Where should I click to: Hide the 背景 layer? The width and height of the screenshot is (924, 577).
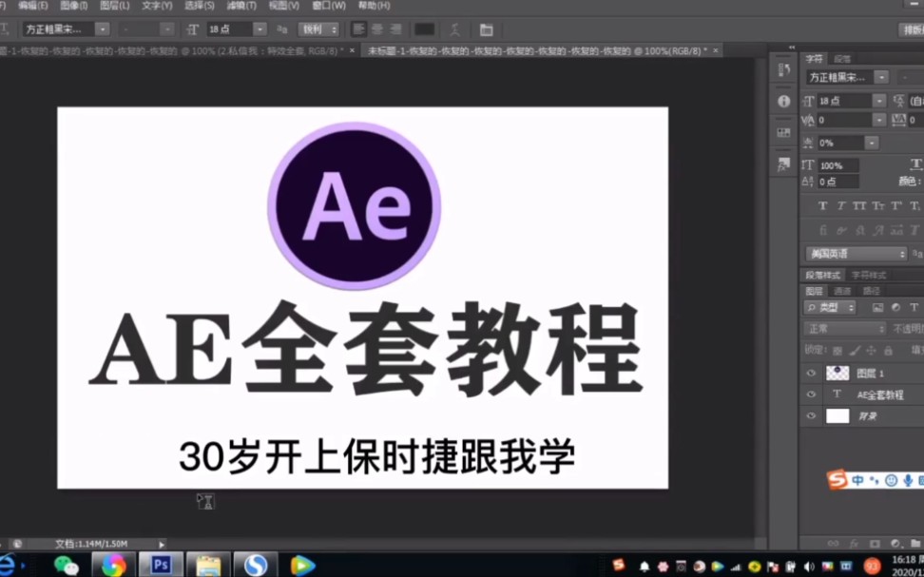(812, 414)
